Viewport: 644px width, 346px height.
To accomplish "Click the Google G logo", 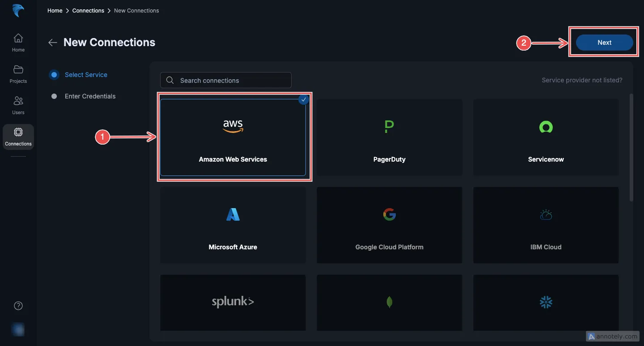I will point(390,214).
